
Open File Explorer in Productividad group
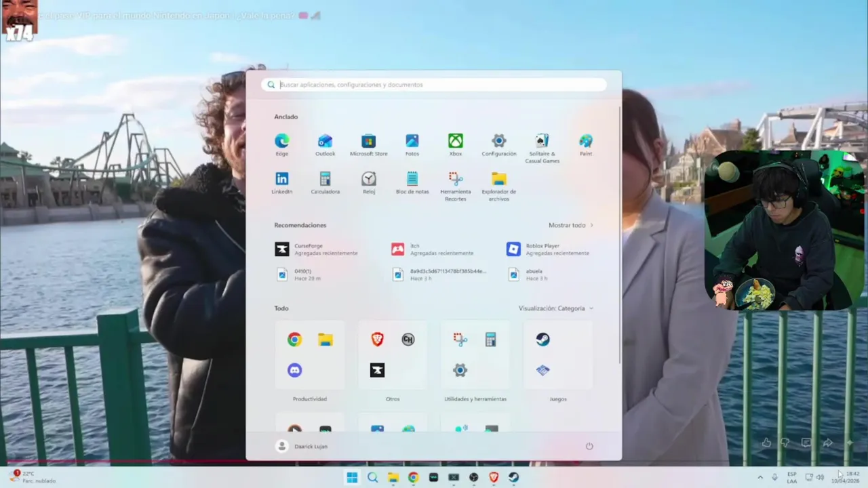(325, 340)
